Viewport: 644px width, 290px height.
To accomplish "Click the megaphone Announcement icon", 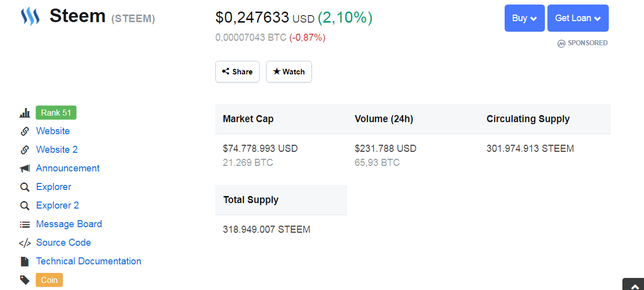I will (x=25, y=168).
